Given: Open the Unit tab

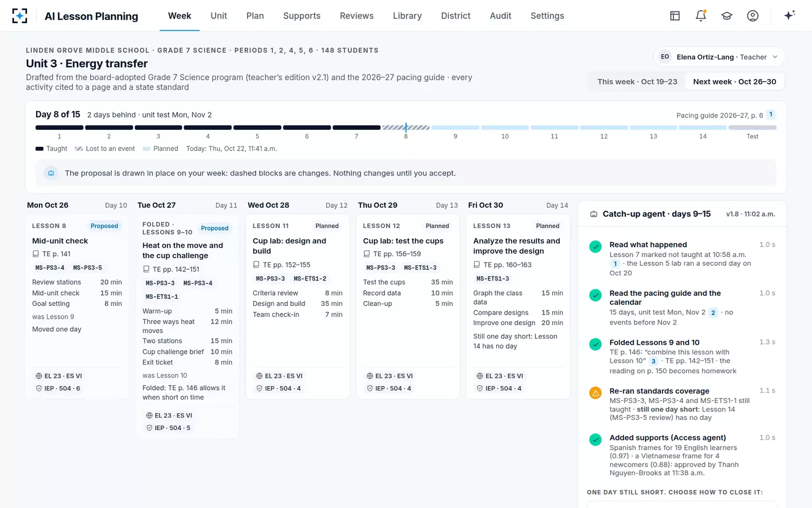Looking at the screenshot, I should (x=219, y=16).
